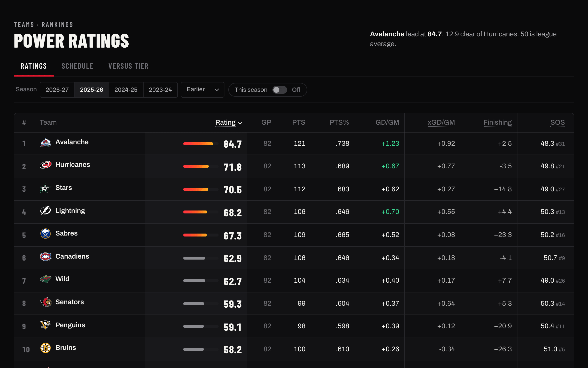Image resolution: width=588 pixels, height=368 pixels.
Task: Open the Lightning team name
Action: point(70,211)
